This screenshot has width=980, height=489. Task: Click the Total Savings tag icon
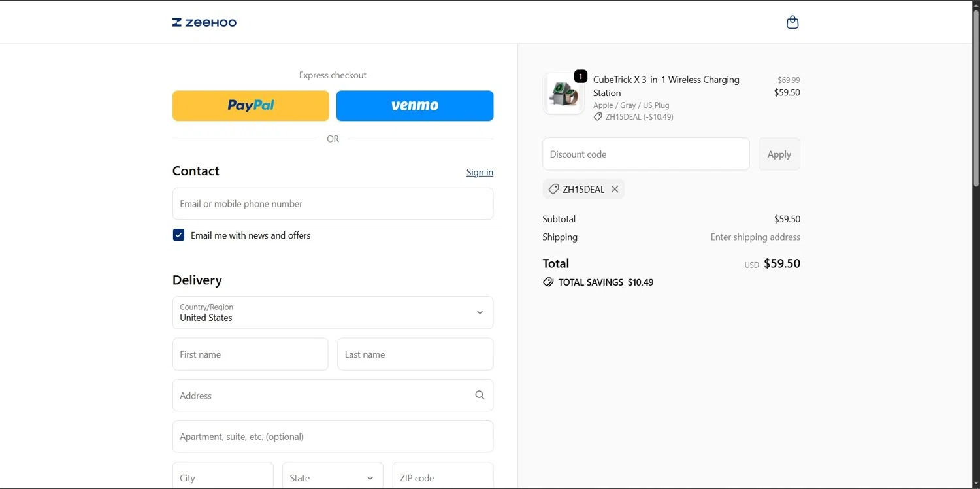click(548, 282)
